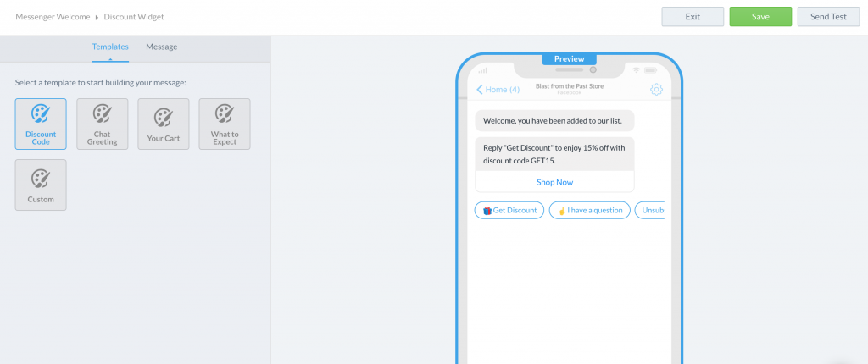This screenshot has height=364, width=868.
Task: Click the breadcrumb arrow separator
Action: pyautogui.click(x=97, y=18)
